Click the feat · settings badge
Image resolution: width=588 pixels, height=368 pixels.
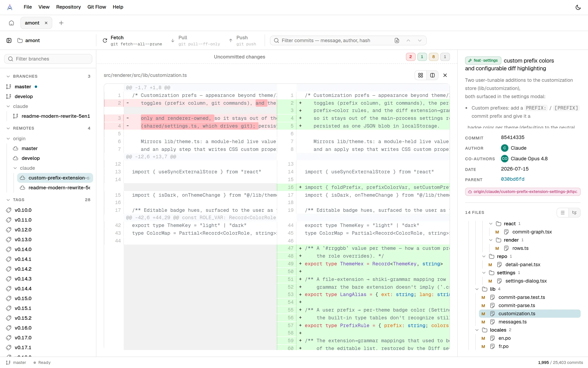(483, 60)
